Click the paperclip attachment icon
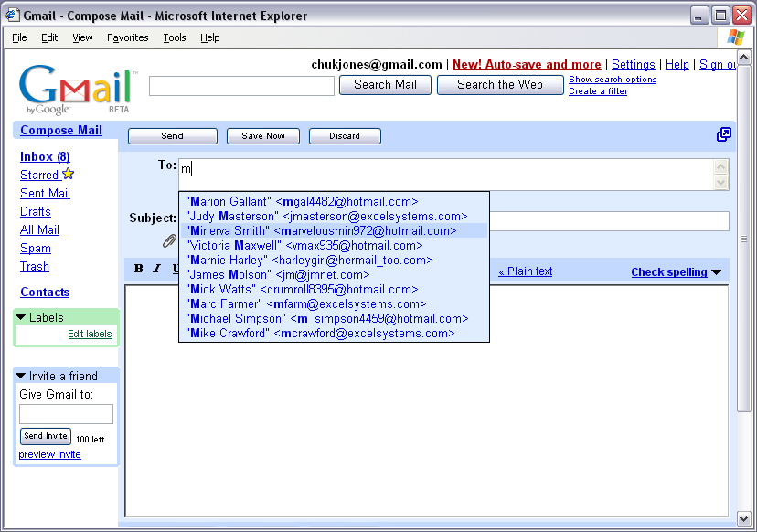This screenshot has width=757, height=532. coord(169,240)
